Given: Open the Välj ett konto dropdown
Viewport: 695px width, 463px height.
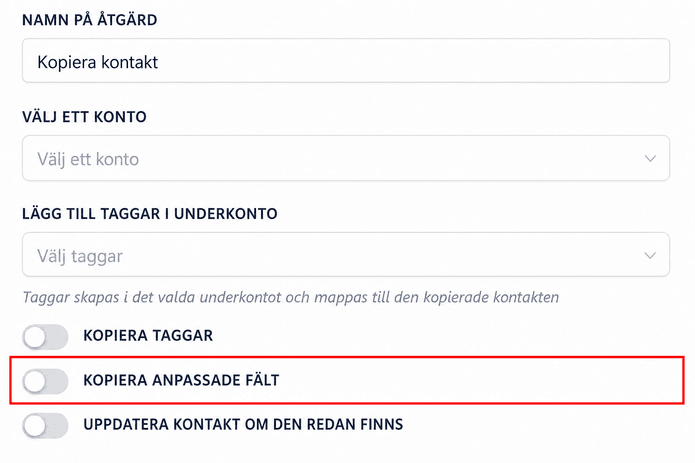Looking at the screenshot, I should click(x=346, y=158).
